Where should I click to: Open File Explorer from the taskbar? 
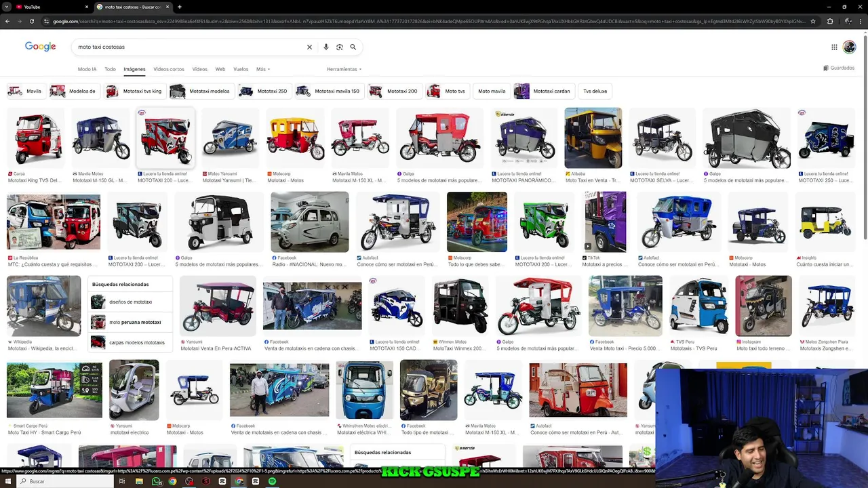click(x=139, y=481)
